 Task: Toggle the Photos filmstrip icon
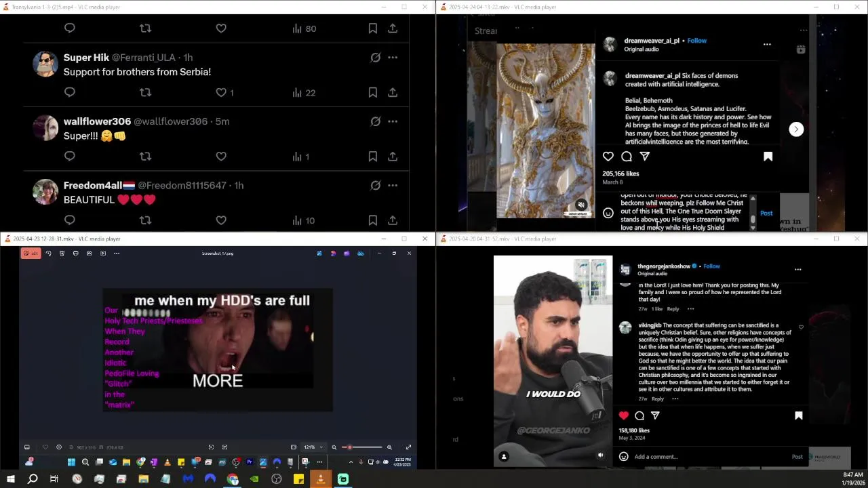click(27, 447)
